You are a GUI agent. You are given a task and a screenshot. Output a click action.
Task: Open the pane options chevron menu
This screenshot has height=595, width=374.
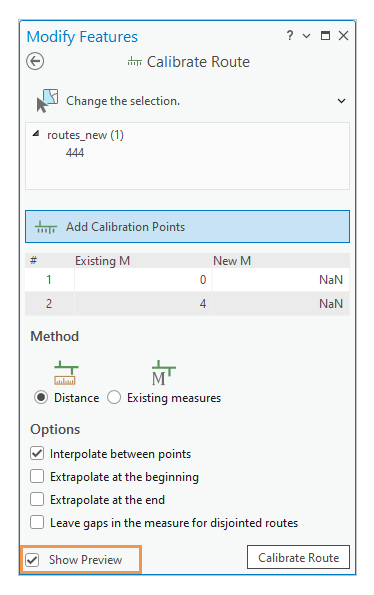[x=306, y=36]
